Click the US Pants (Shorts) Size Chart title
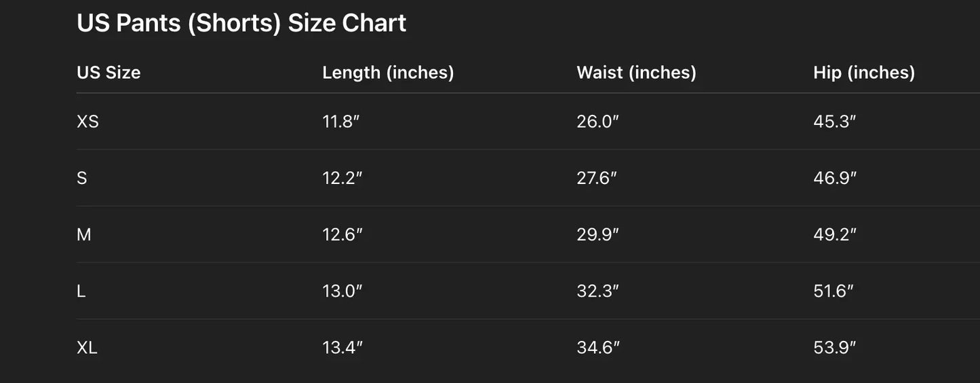This screenshot has width=980, height=383. (x=241, y=23)
